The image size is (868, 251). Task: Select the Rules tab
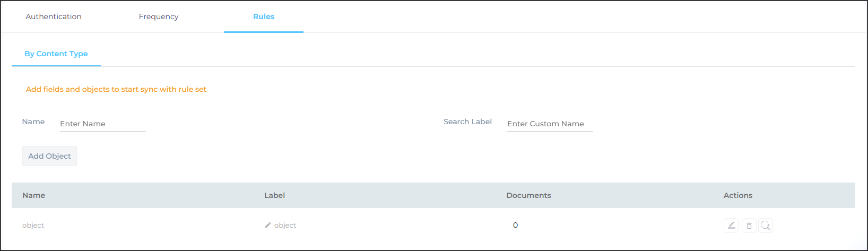(x=264, y=16)
